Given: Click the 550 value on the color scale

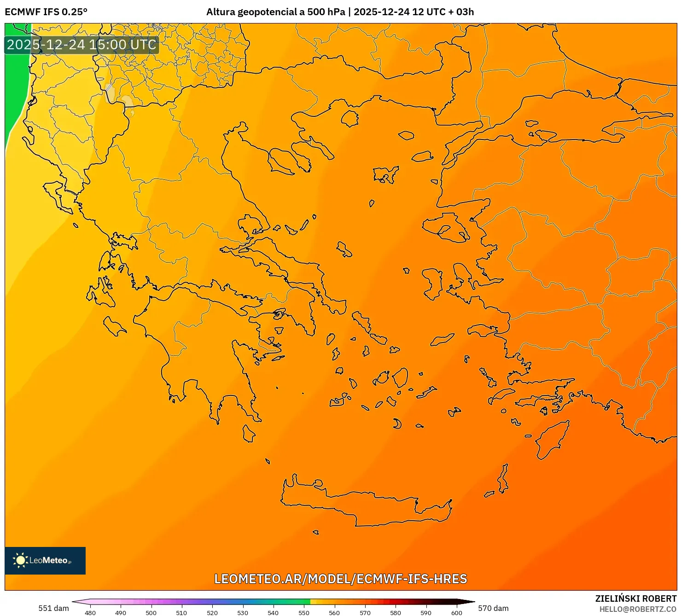Looking at the screenshot, I should click(x=304, y=613).
